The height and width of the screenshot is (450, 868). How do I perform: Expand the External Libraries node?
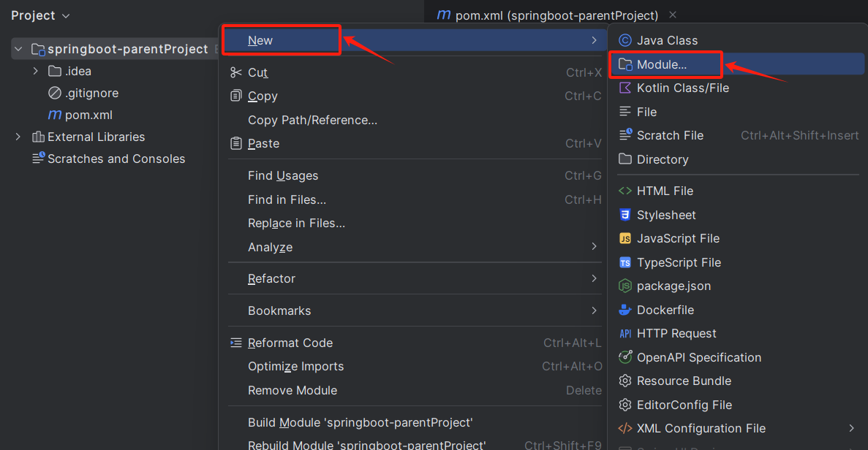18,137
